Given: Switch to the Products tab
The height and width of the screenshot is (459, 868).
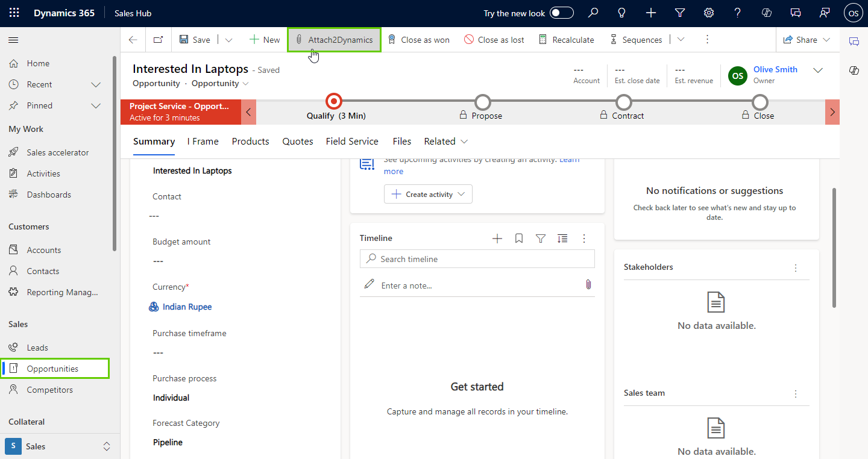Looking at the screenshot, I should coord(250,142).
